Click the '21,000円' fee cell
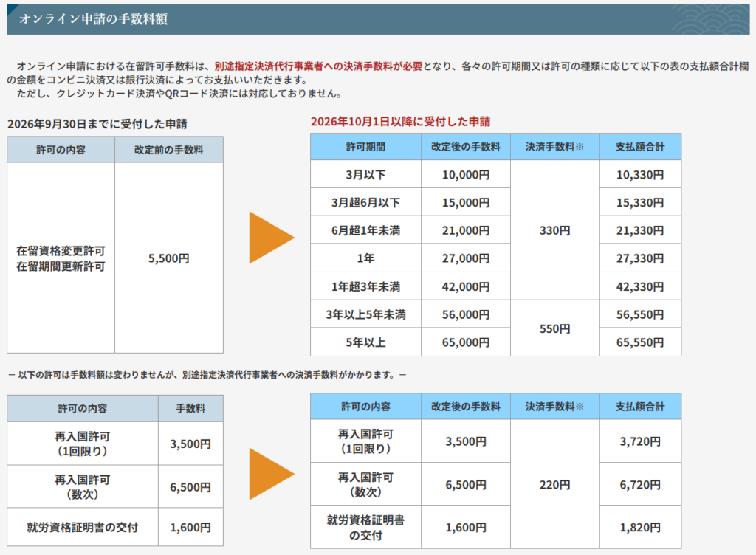The height and width of the screenshot is (555, 756). pyautogui.click(x=466, y=230)
